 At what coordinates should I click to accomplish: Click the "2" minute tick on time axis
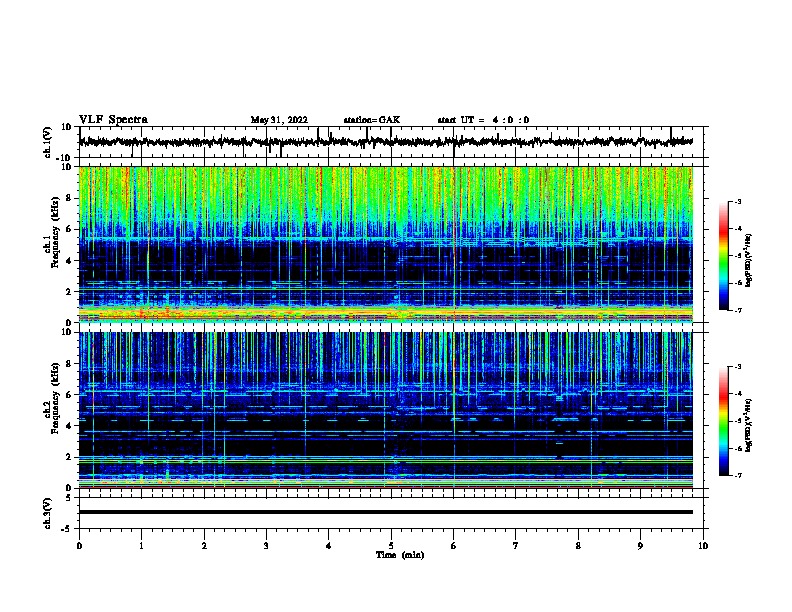204,546
